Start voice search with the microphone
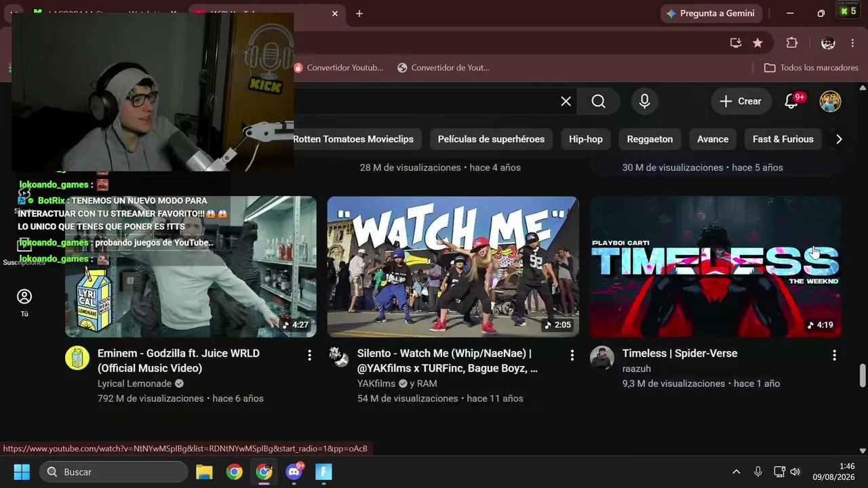Viewport: 868px width, 488px height. click(644, 101)
